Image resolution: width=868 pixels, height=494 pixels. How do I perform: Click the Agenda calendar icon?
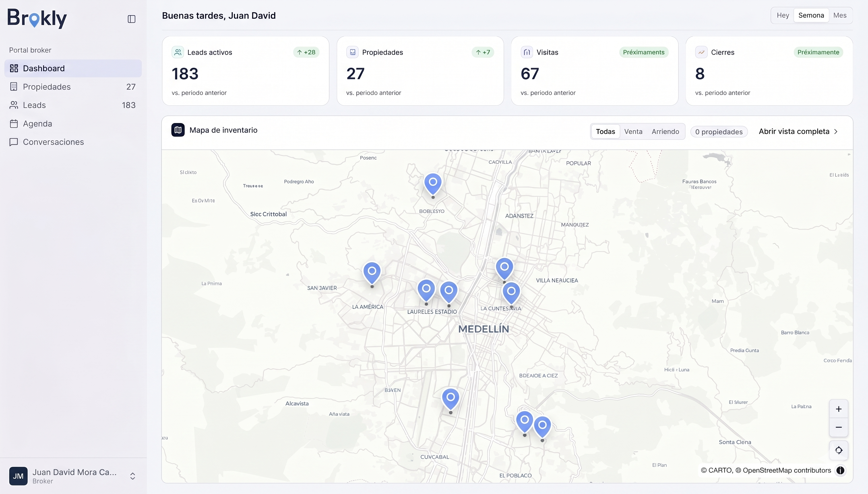pos(14,124)
